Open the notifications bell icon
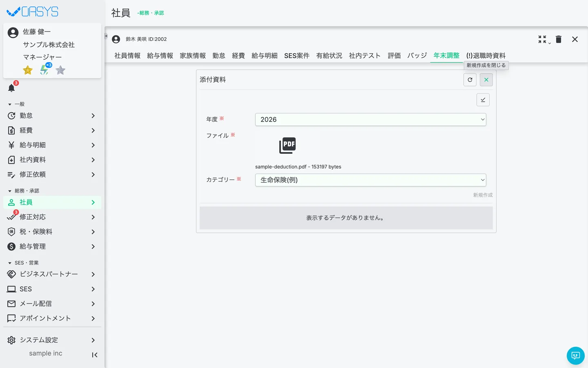 tap(11, 88)
